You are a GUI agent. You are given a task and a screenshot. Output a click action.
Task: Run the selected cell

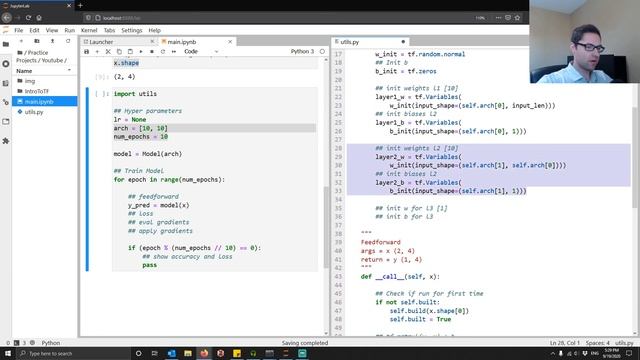(141, 52)
